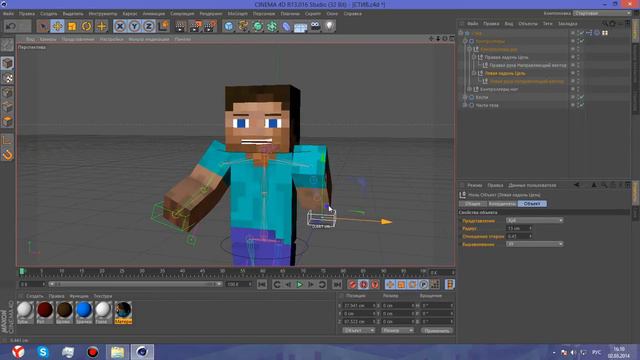
Task: Click the Render to Picture Viewer icon
Action: (195, 27)
